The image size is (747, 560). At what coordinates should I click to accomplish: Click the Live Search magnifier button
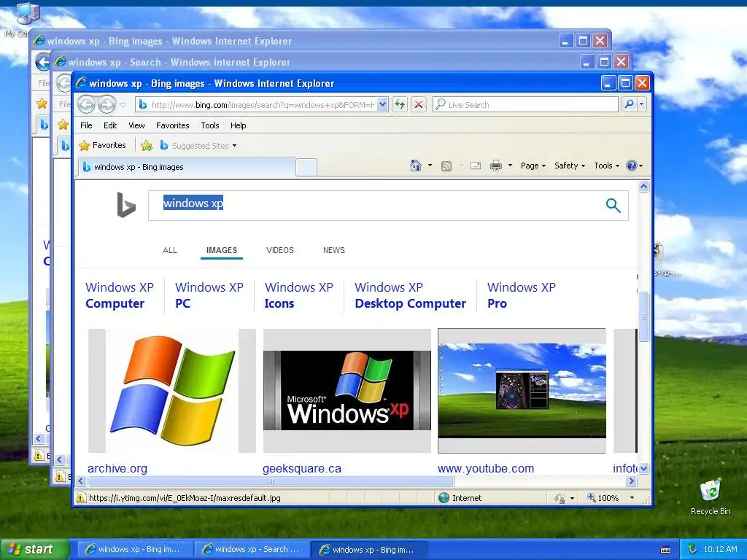coord(629,104)
